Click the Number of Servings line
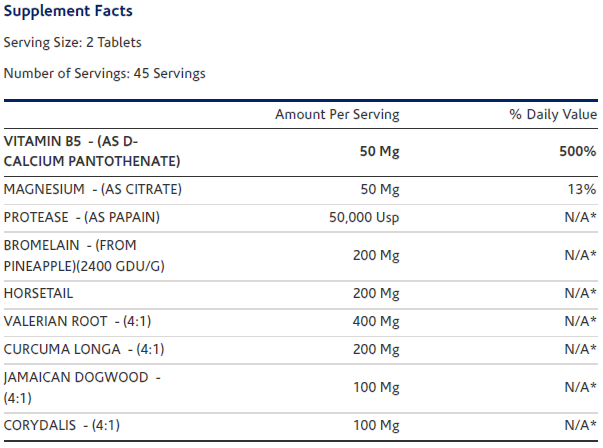Image resolution: width=603 pixels, height=448 pixels. tap(105, 73)
